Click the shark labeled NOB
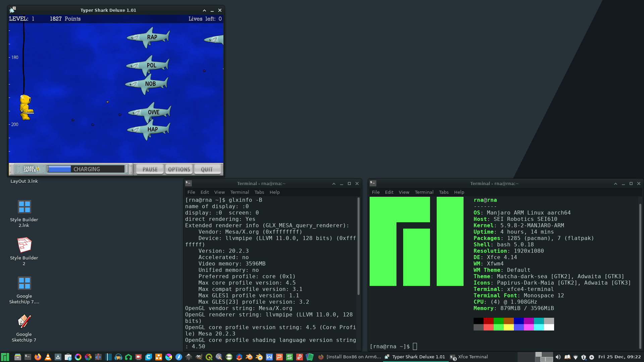 (147, 84)
